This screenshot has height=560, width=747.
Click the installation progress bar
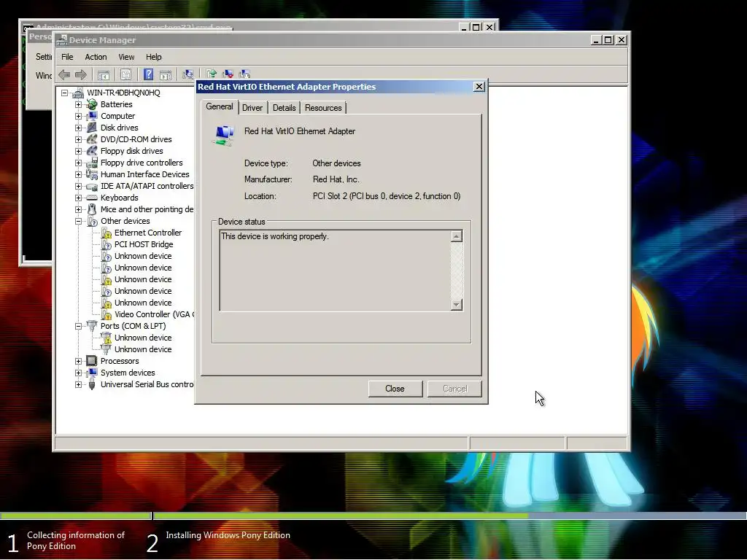[373, 516]
